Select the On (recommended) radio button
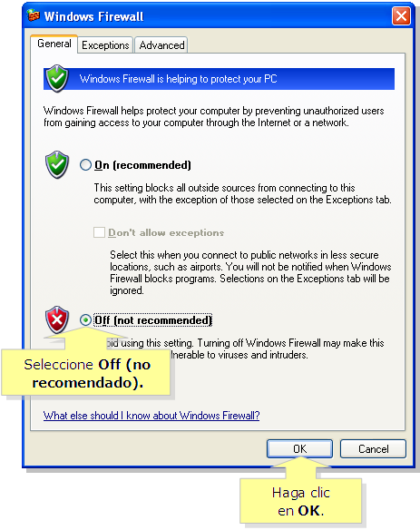Screen dimensions: 420x530 [x=85, y=165]
